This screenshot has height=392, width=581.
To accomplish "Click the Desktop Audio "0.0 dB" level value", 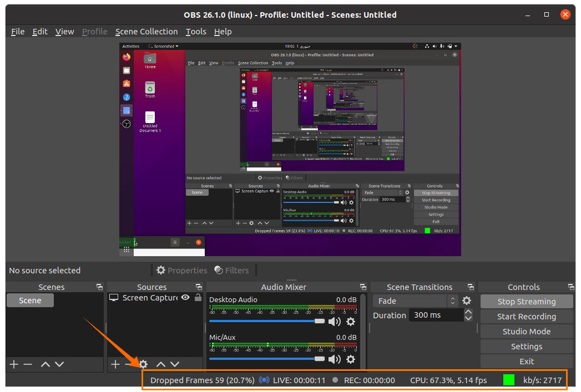I will (x=346, y=299).
